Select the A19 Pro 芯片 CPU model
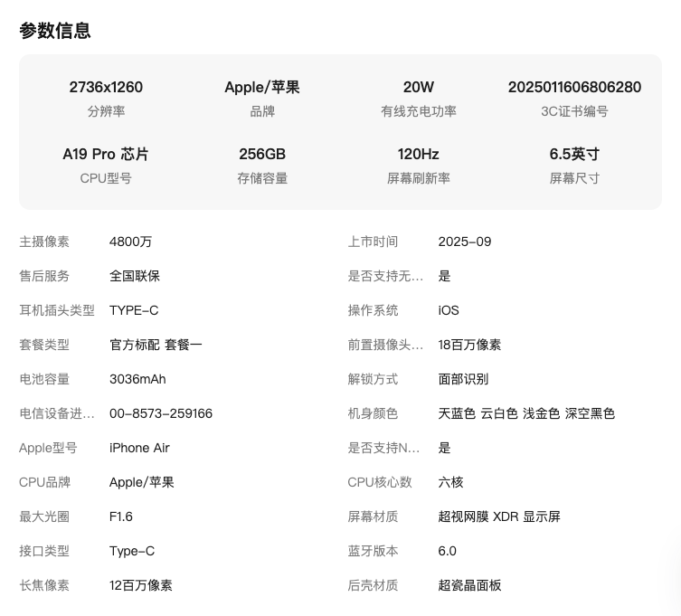The image size is (681, 616). pyautogui.click(x=106, y=155)
